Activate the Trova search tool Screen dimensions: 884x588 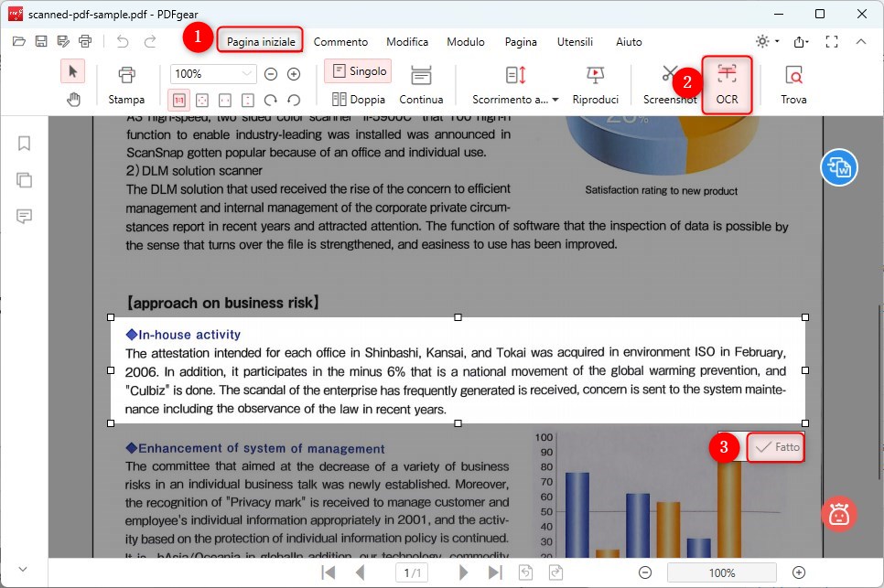coord(792,82)
